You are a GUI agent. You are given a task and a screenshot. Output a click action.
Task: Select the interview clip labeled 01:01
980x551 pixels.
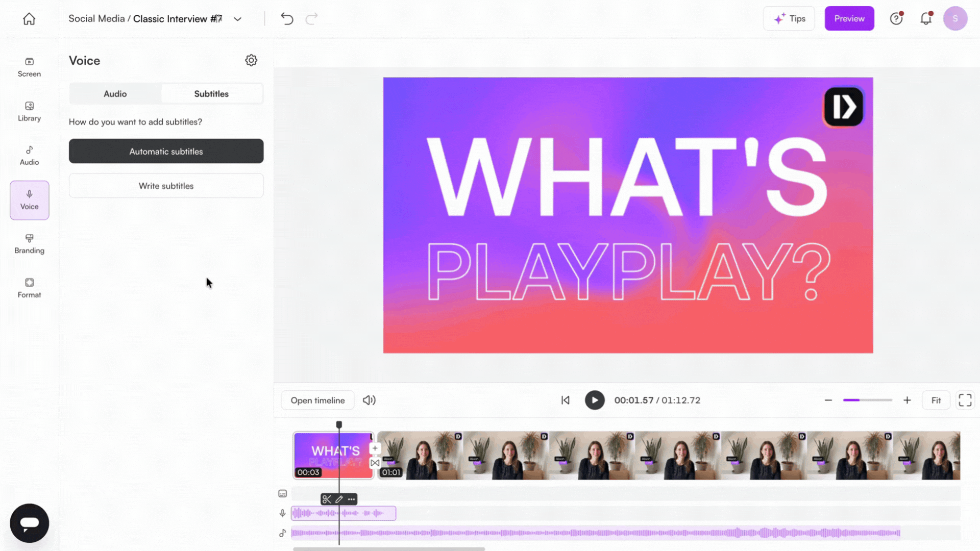pyautogui.click(x=669, y=456)
